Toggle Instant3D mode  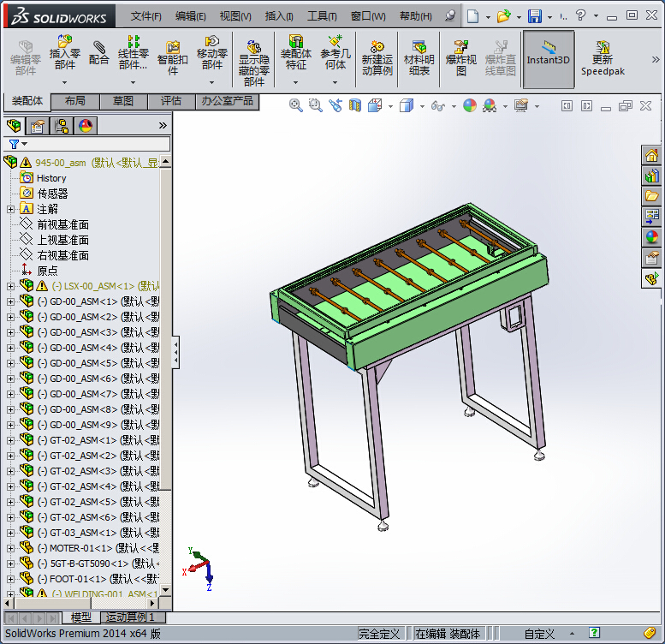549,59
